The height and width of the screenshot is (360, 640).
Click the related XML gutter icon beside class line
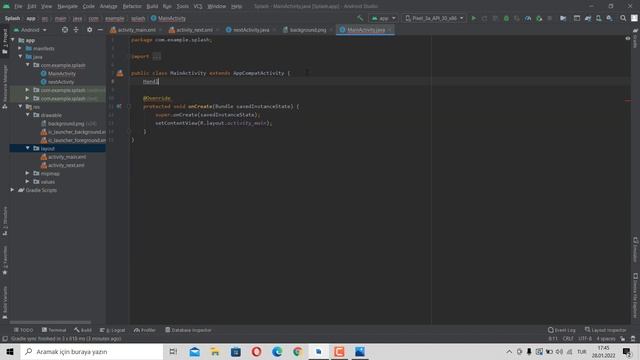coord(120,73)
